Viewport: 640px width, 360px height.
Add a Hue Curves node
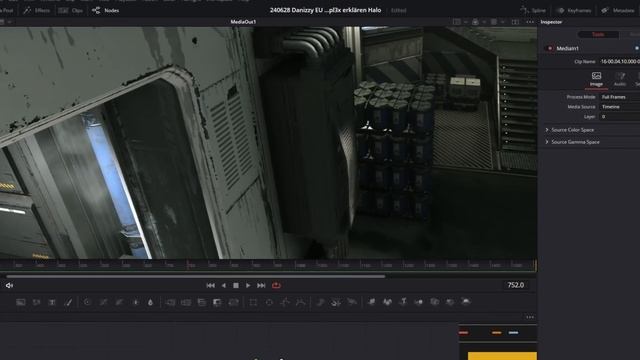point(119,302)
